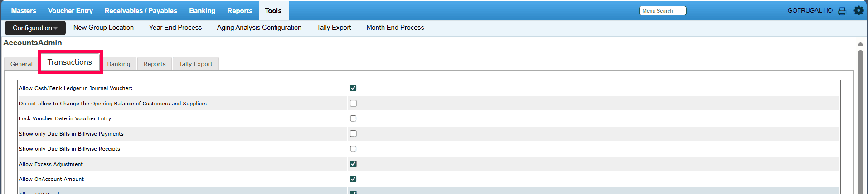The width and height of the screenshot is (868, 194).
Task: Click the Menu Search input field
Action: pyautogui.click(x=662, y=11)
